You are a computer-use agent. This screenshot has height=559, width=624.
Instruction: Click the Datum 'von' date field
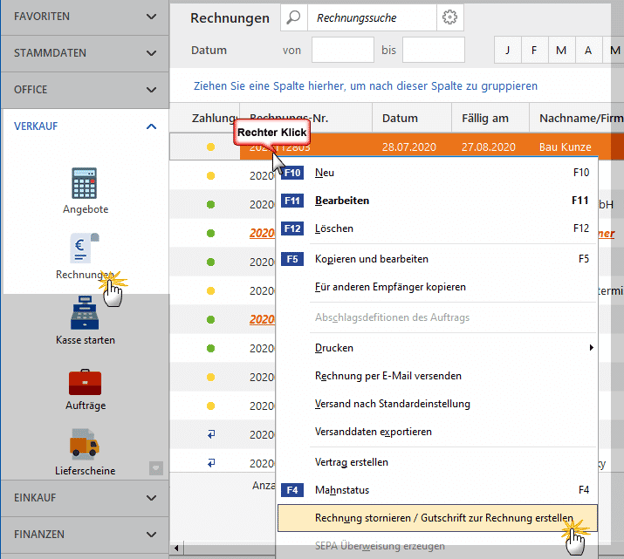[342, 50]
